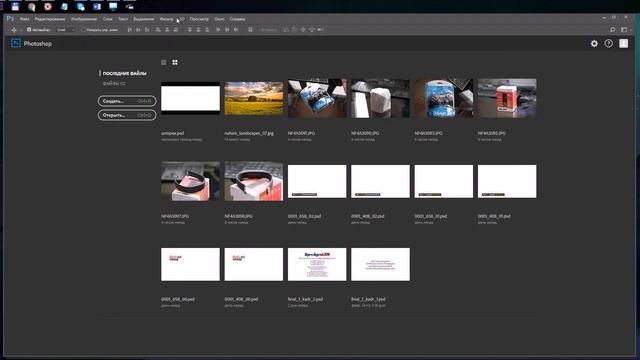This screenshot has width=640, height=360.
Task: Switch recent files to thumbnail grid view
Action: pos(175,62)
